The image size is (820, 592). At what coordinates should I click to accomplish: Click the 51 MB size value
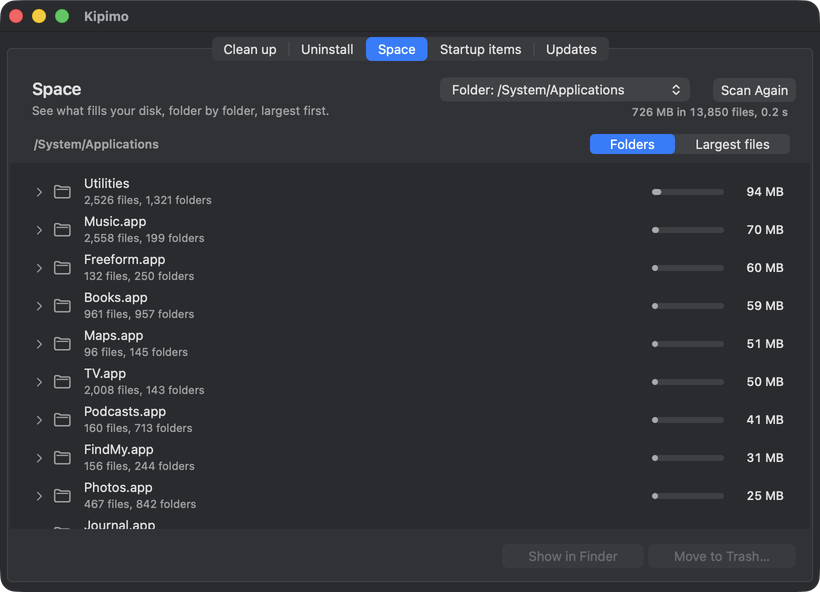point(765,344)
